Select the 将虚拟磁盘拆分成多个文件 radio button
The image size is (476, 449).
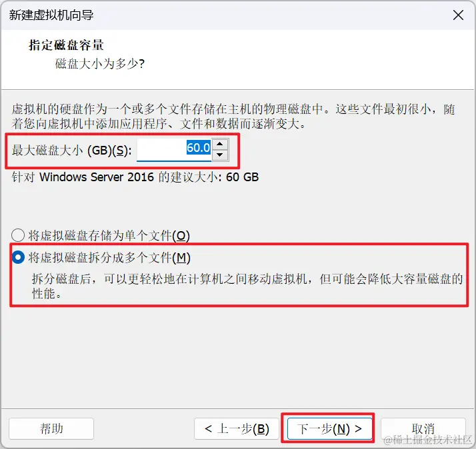coord(18,257)
